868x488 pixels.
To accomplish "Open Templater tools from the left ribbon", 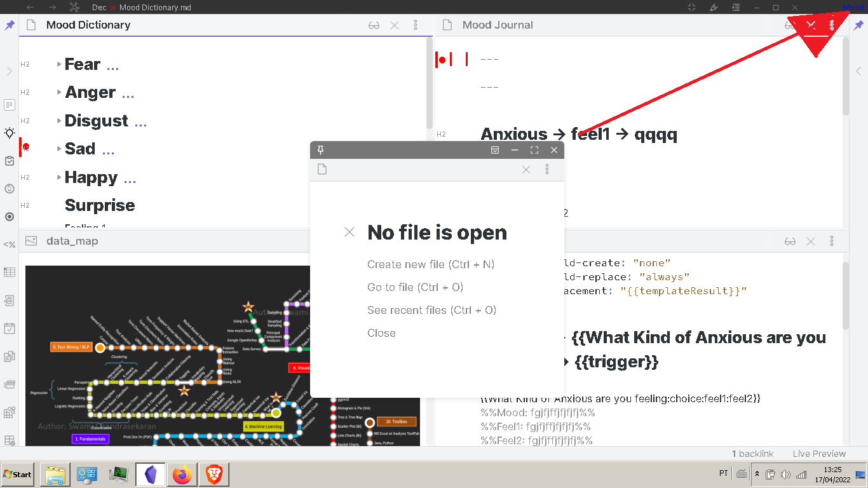I will pyautogui.click(x=9, y=244).
